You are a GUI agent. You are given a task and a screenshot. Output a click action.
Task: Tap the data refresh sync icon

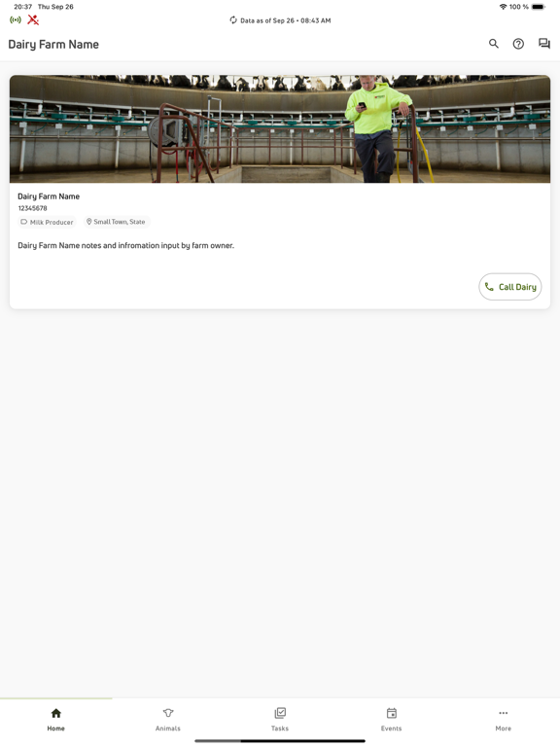tap(233, 20)
